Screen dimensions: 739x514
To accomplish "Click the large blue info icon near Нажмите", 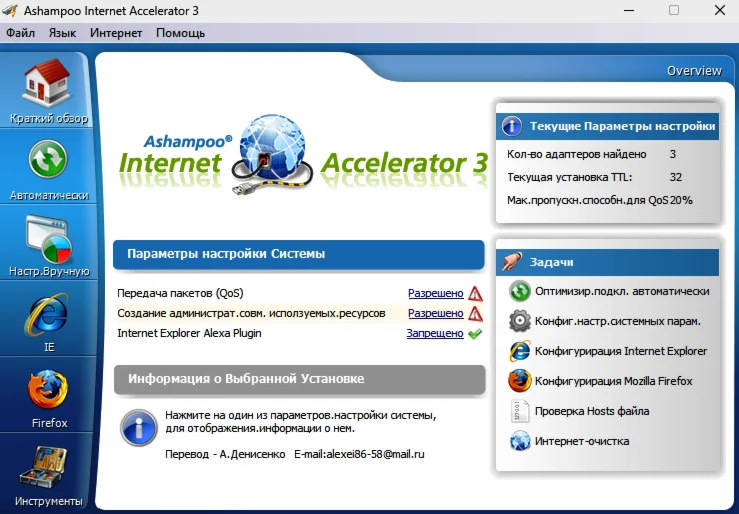I will 139,428.
